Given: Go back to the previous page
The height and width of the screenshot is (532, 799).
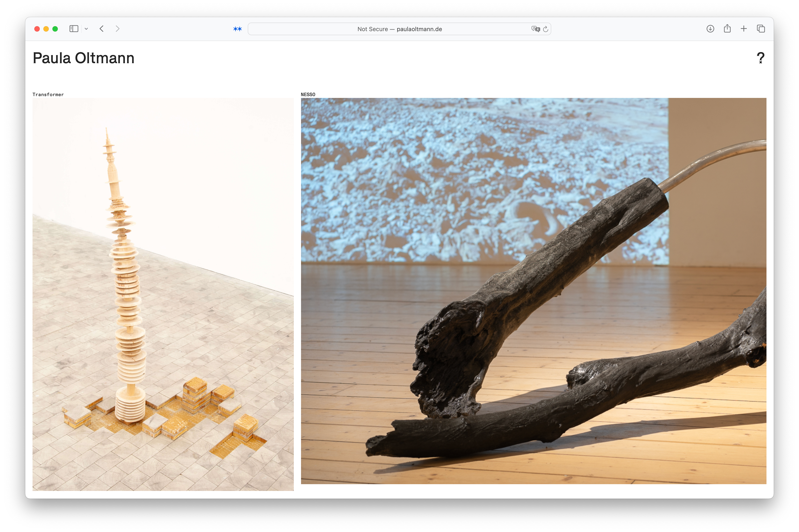Looking at the screenshot, I should [x=102, y=29].
